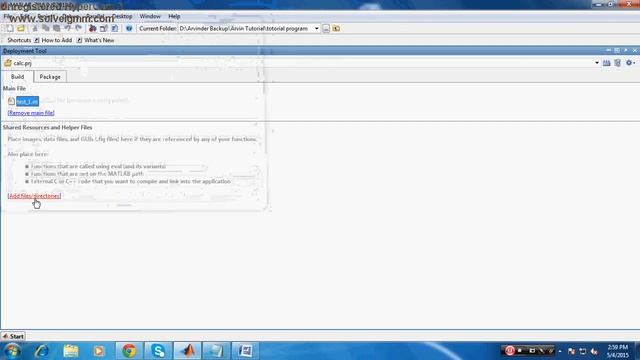The image size is (640, 360).
Task: Click the taskbar clock showing 2:59 PM
Action: (618, 351)
